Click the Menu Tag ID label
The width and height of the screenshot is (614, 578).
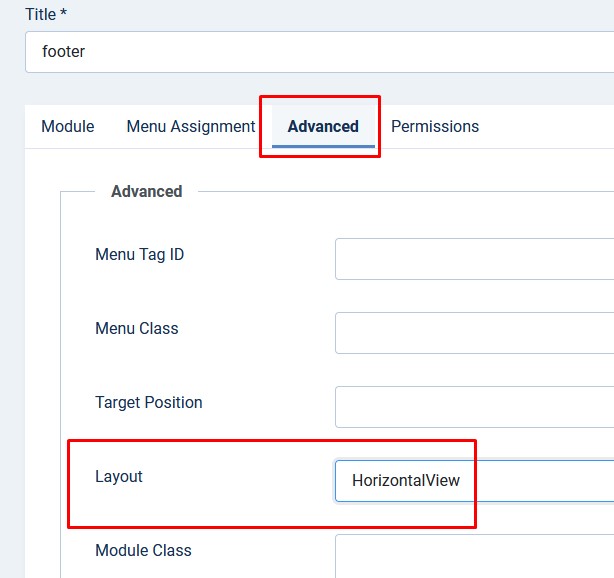click(139, 255)
